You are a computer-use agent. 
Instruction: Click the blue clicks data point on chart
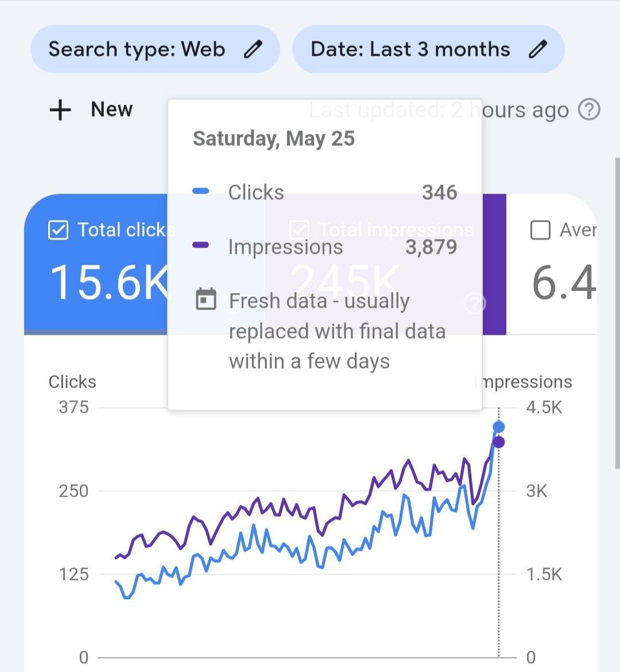click(499, 427)
